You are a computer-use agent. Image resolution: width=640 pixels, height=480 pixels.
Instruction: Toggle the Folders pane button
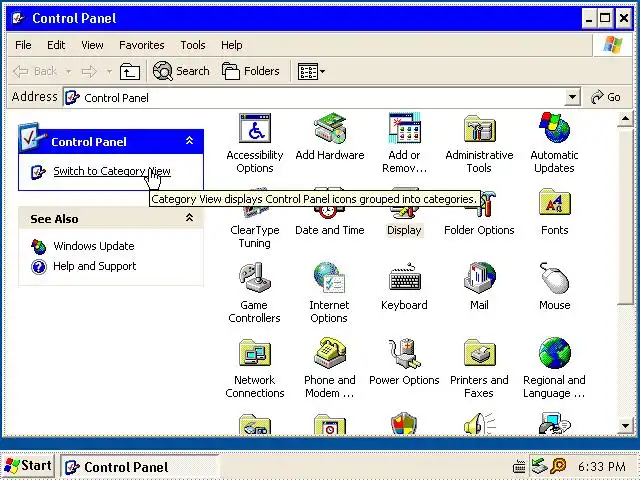[x=251, y=71]
